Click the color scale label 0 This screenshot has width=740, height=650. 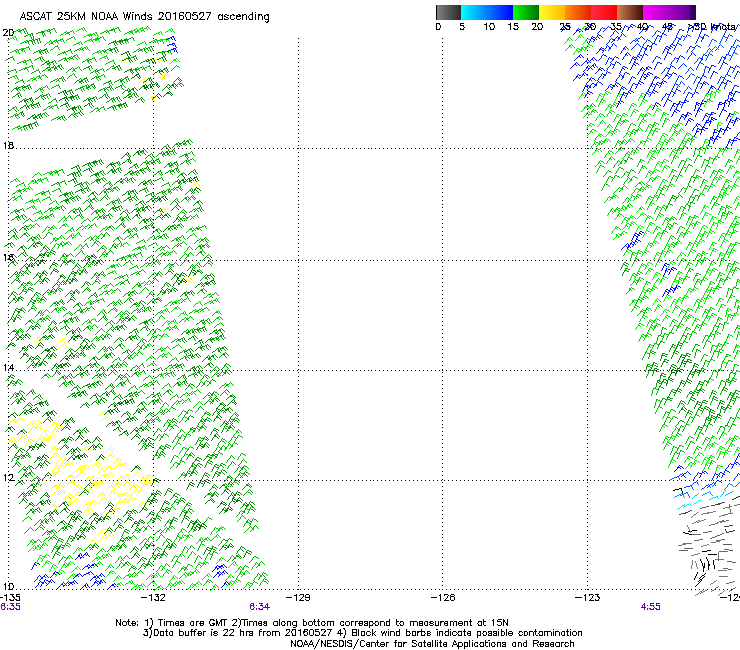click(438, 27)
